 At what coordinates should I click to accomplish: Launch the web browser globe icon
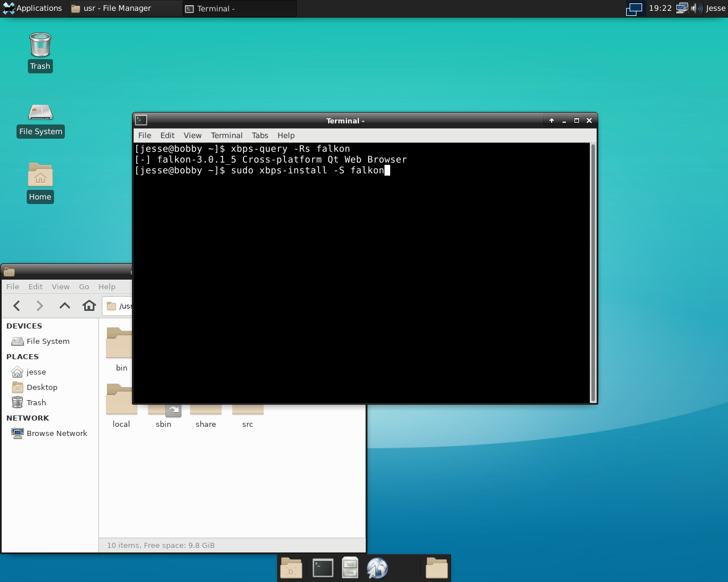click(377, 568)
